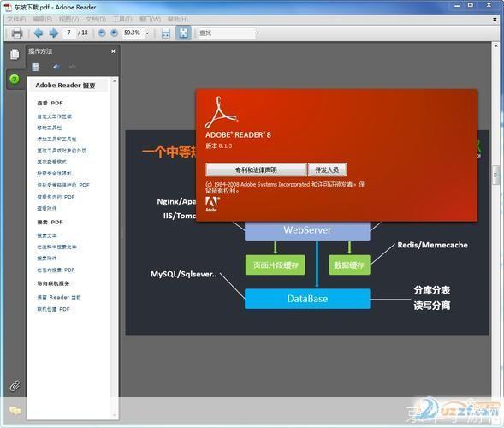This screenshot has width=504, height=428.
Task: Open the 窗口(W) Window menu
Action: pos(150,20)
